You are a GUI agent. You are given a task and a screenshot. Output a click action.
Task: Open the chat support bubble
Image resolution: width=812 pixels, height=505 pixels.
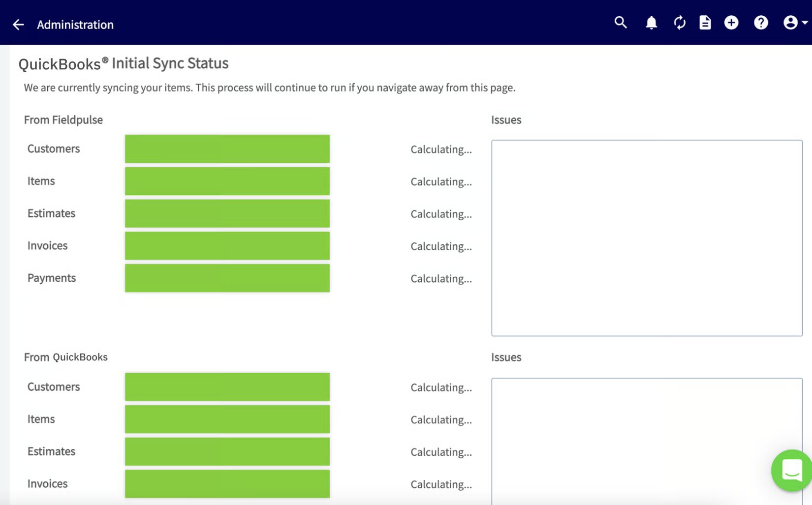[x=791, y=471]
